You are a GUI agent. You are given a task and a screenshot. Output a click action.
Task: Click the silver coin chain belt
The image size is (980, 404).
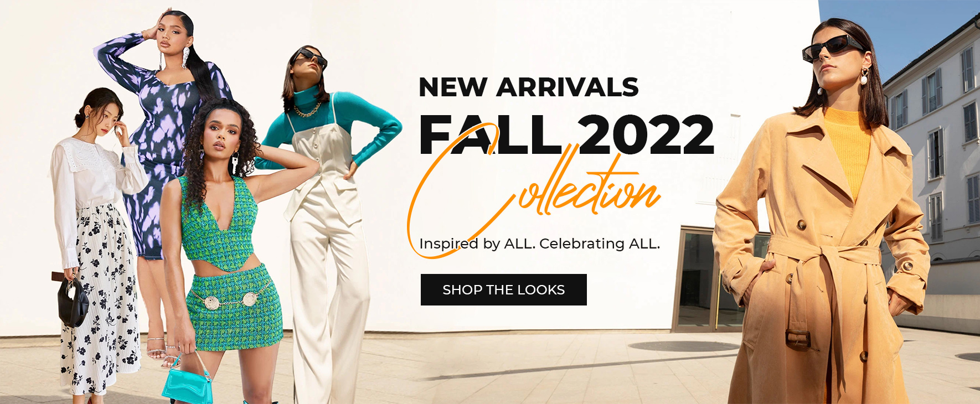[231, 299]
